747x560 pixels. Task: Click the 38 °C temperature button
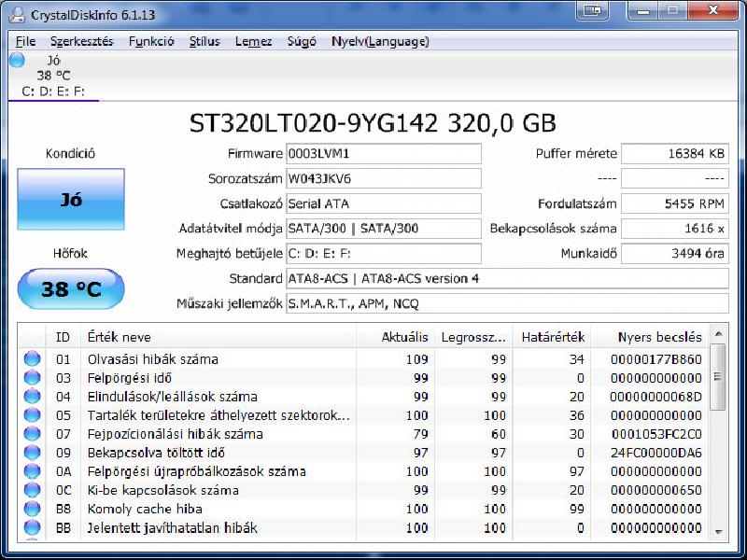tap(71, 288)
